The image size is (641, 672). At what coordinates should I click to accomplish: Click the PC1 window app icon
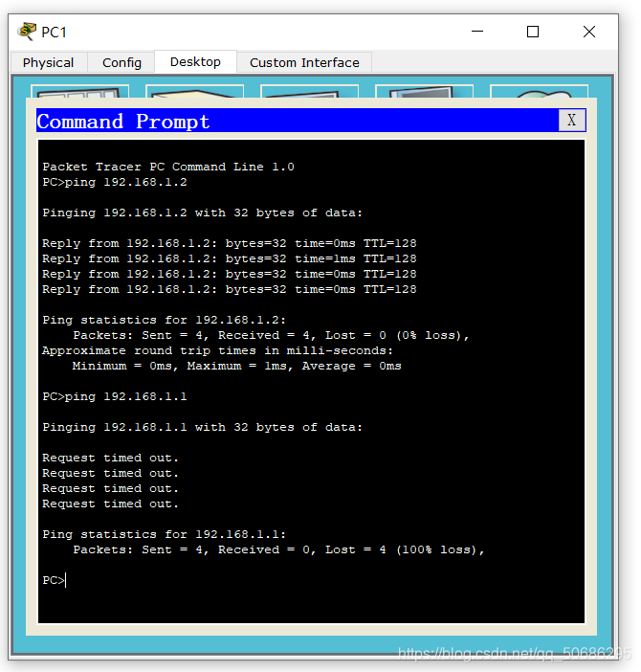pos(27,32)
